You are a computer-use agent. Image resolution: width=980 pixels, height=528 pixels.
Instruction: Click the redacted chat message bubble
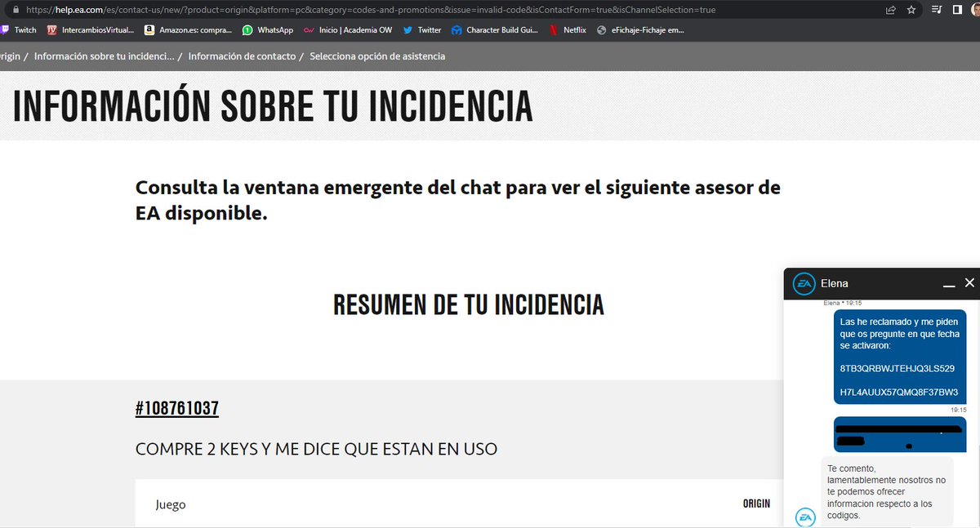tap(899, 434)
